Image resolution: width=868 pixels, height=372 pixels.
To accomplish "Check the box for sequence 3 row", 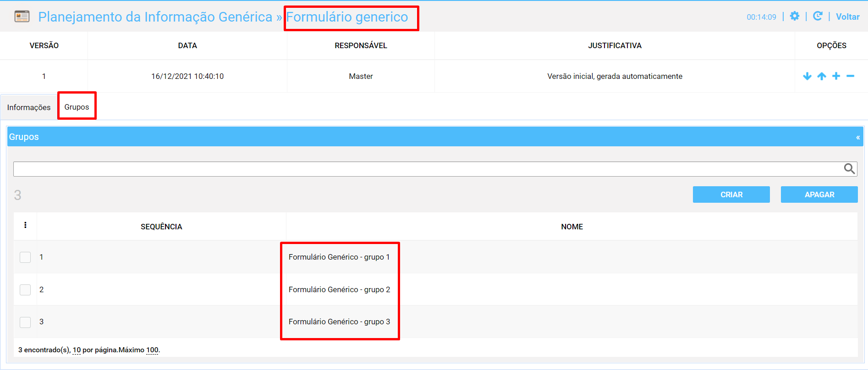I will coord(25,322).
